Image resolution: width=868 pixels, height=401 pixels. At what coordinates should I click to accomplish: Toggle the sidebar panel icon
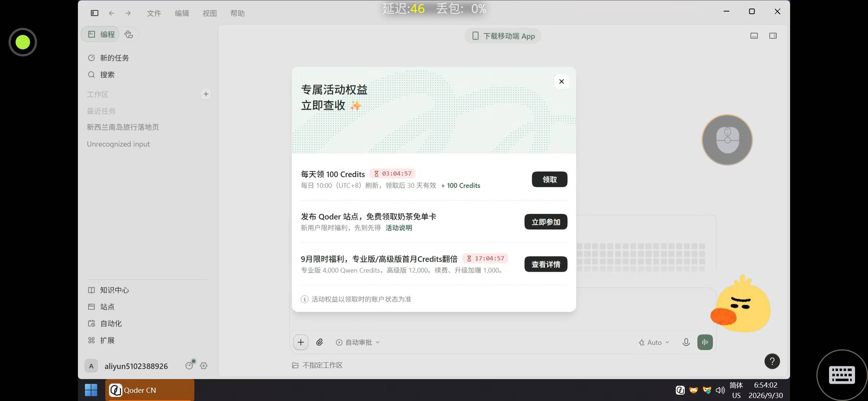pyautogui.click(x=95, y=13)
